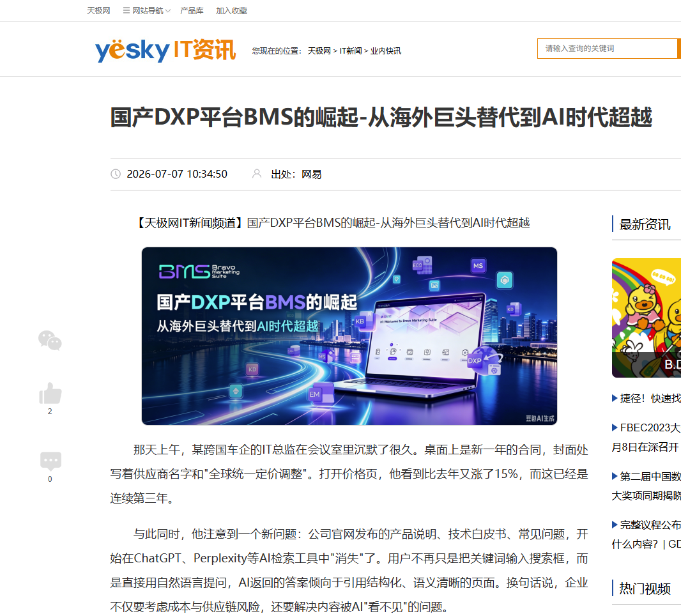This screenshot has height=616, width=681.
Task: Expand the 网站导航 dropdown menu
Action: pos(147,10)
